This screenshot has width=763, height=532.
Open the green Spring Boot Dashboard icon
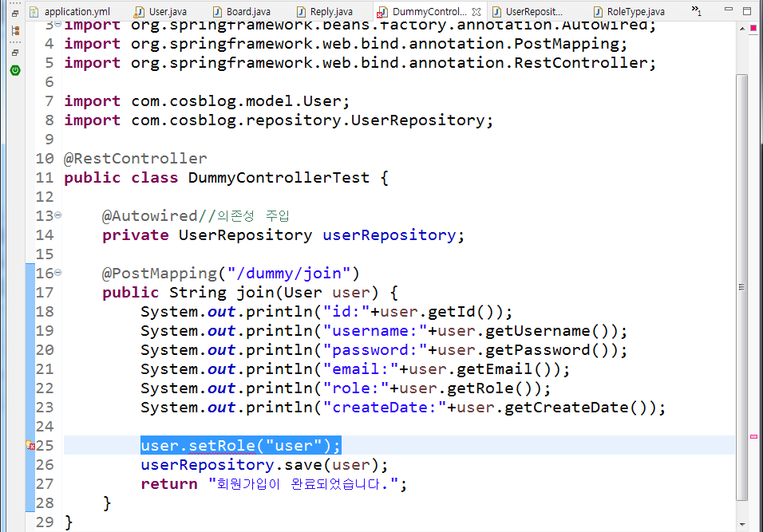click(15, 70)
